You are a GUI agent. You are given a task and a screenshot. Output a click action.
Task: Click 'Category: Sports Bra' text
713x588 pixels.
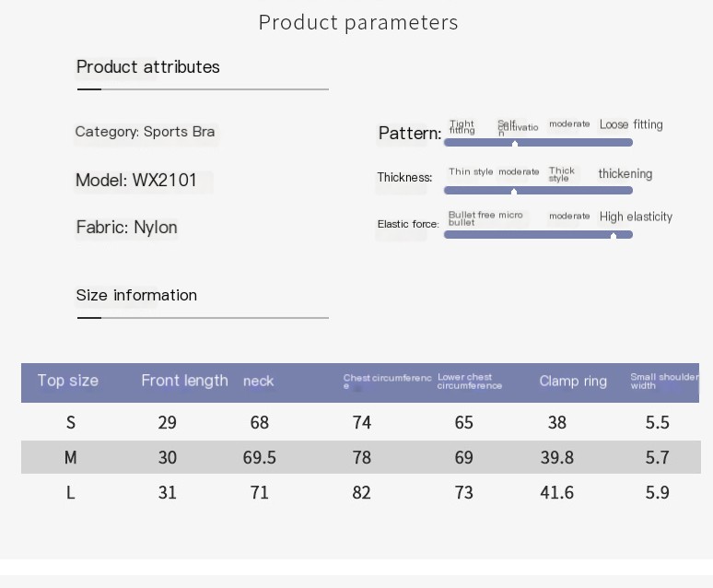(145, 132)
